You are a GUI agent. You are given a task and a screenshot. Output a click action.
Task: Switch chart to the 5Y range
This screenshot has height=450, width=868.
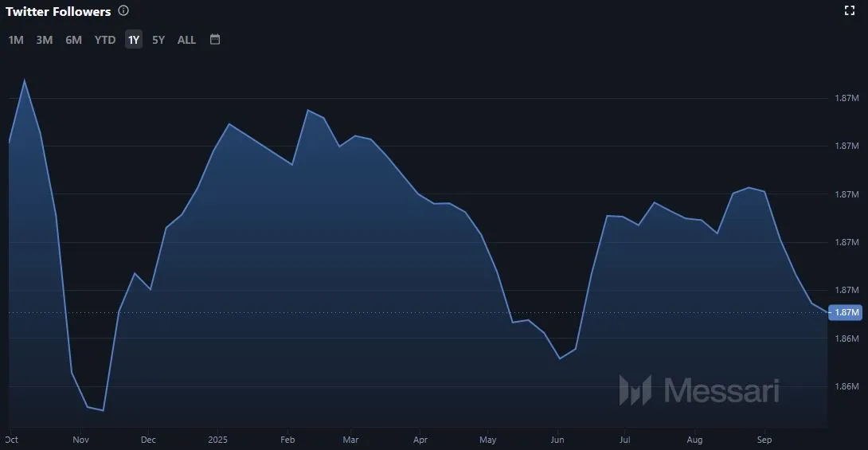(158, 40)
